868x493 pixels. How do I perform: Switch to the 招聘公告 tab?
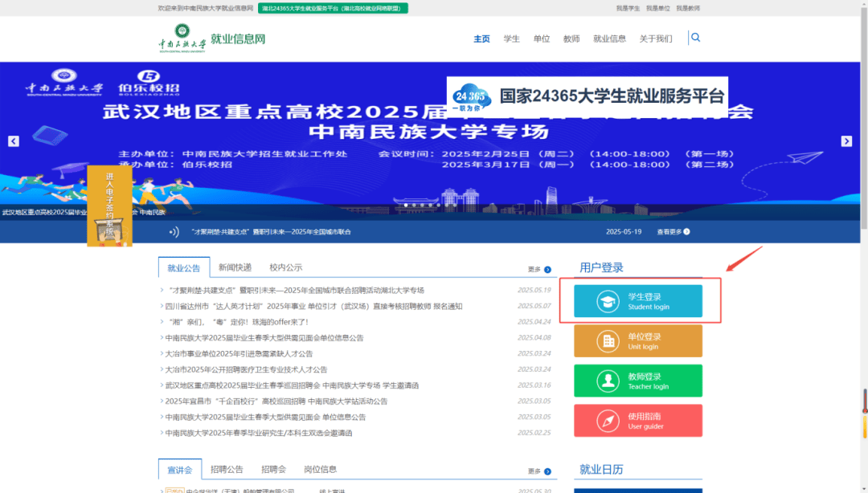coord(227,469)
